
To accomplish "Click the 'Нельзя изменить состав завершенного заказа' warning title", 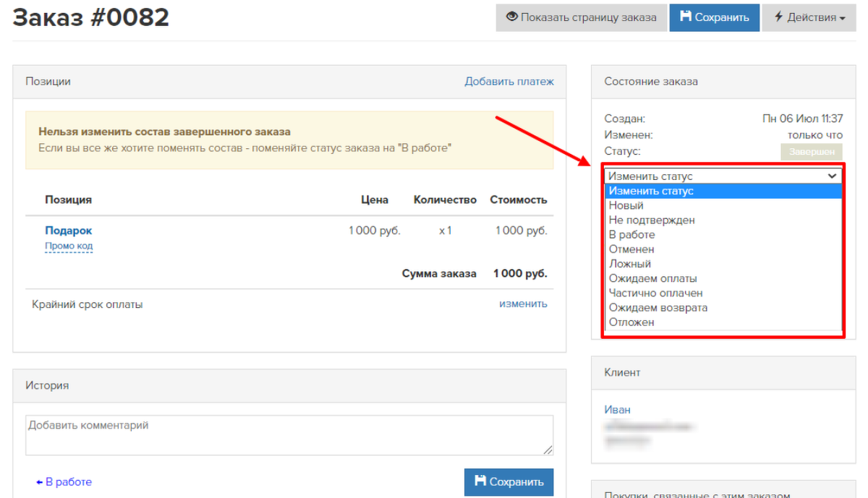I will click(164, 132).
